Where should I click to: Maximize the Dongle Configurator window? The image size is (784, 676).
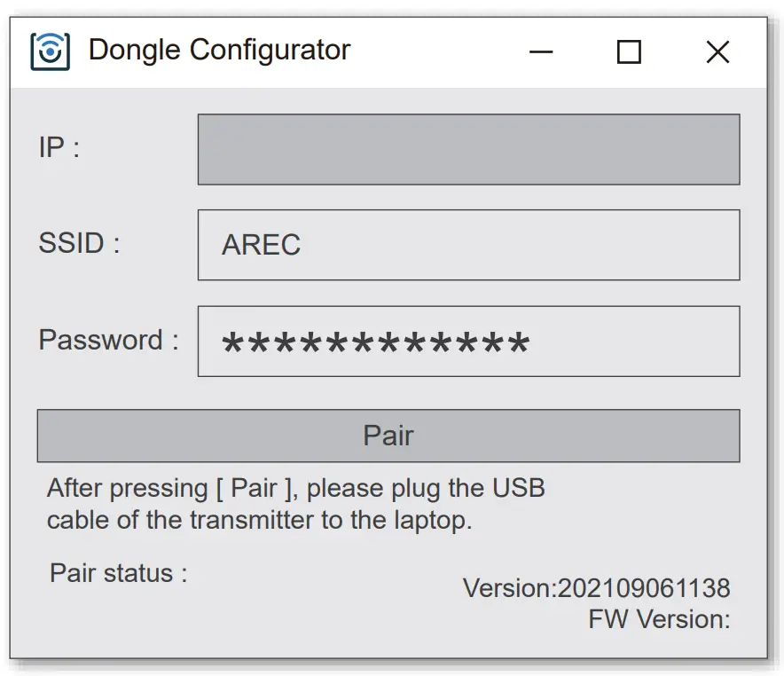tap(629, 52)
